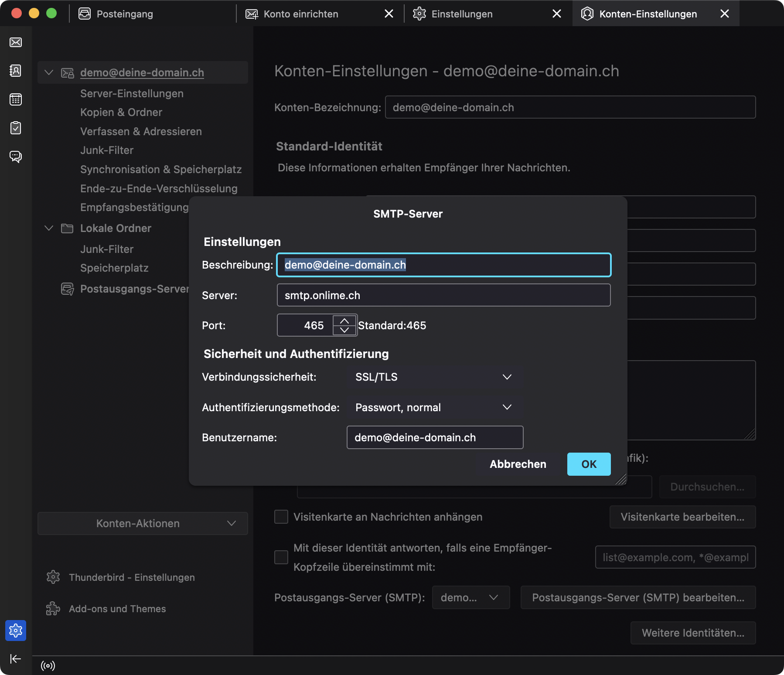Image resolution: width=784 pixels, height=675 pixels.
Task: Click the Beschreibung input field
Action: click(444, 265)
